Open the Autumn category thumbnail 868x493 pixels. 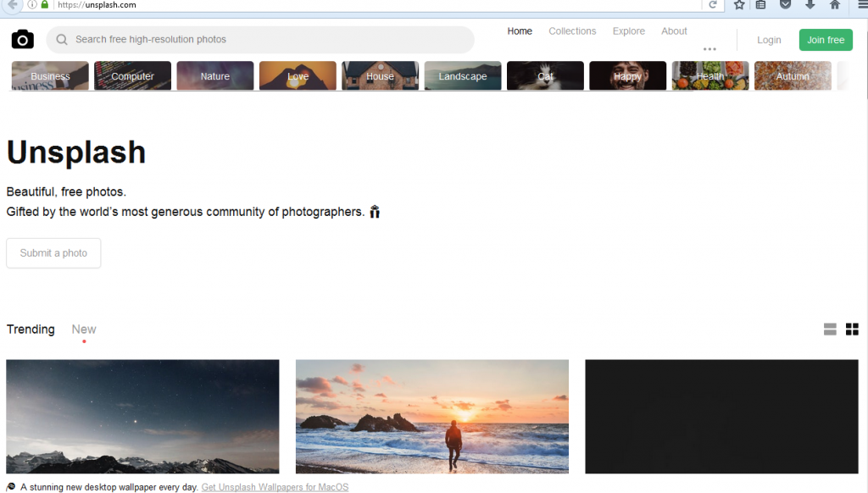[793, 75]
